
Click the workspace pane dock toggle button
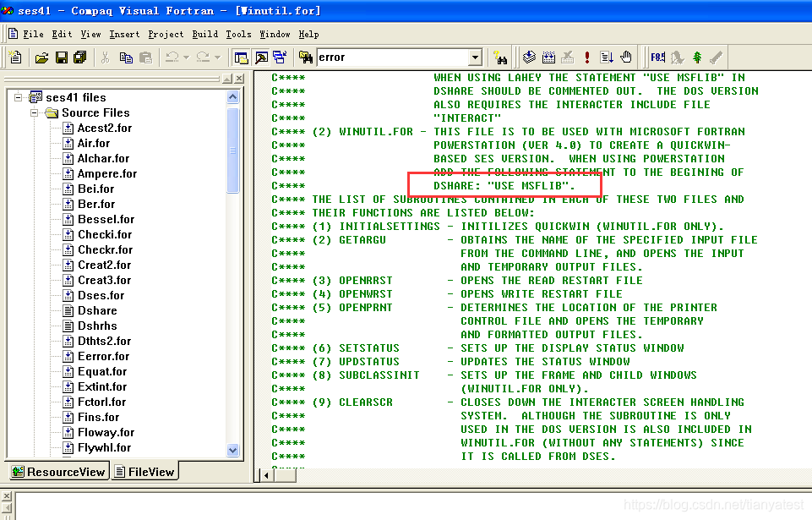click(226, 79)
